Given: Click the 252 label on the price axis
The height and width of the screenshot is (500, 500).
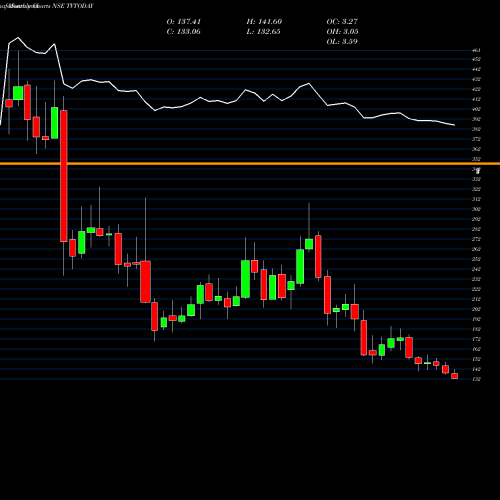Looking at the screenshot, I should 476,259.
